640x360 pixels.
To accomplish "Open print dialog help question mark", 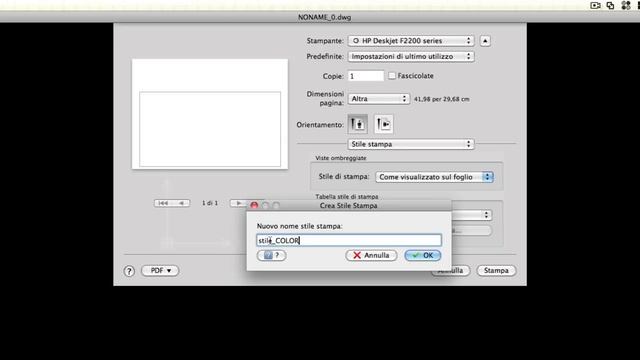I will click(x=129, y=271).
